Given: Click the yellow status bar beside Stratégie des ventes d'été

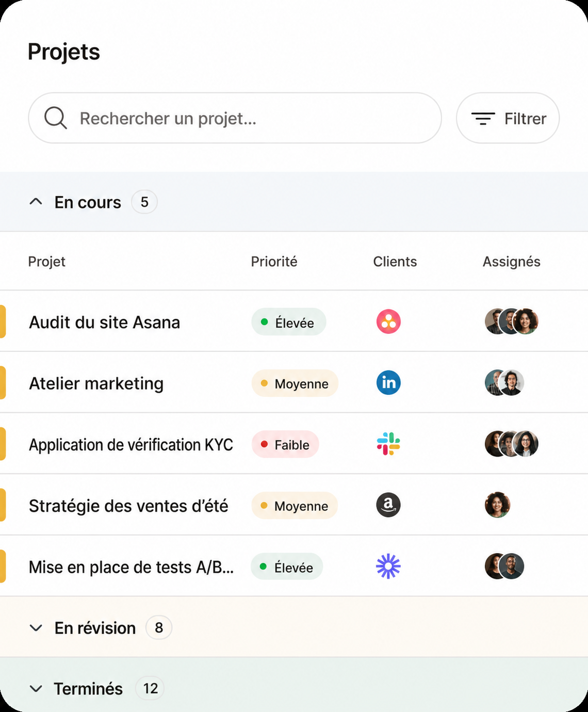Looking at the screenshot, I should coord(3,505).
